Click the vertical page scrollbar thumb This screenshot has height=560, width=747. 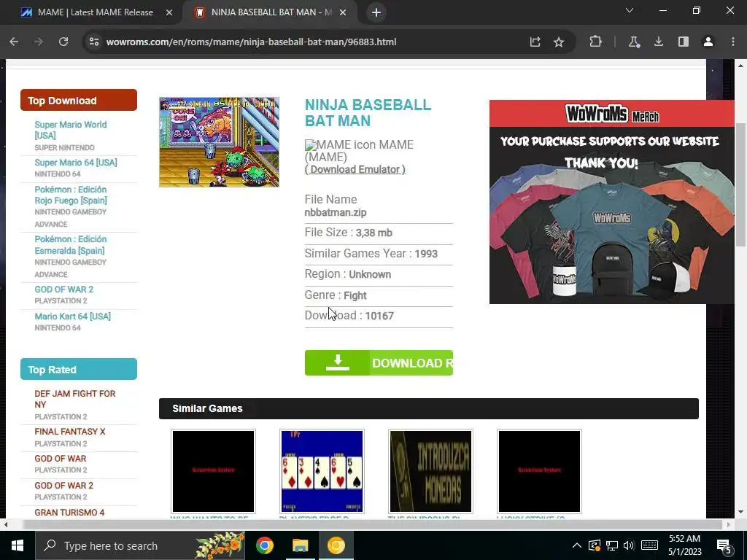click(741, 184)
